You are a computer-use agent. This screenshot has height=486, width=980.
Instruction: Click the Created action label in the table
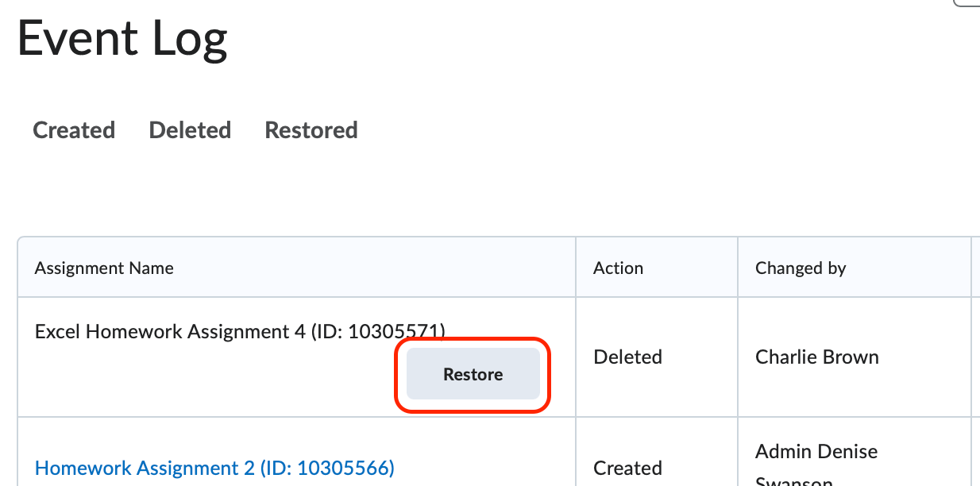(627, 468)
